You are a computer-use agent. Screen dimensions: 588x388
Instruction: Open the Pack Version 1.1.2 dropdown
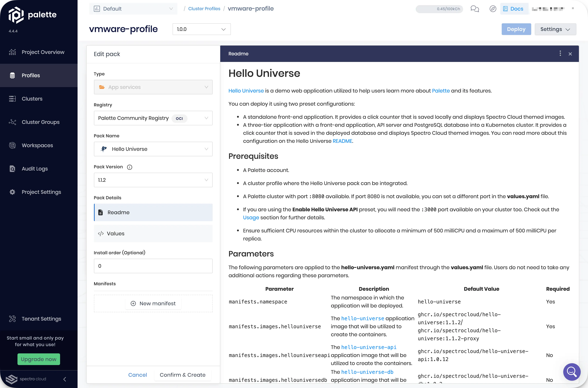pos(153,180)
